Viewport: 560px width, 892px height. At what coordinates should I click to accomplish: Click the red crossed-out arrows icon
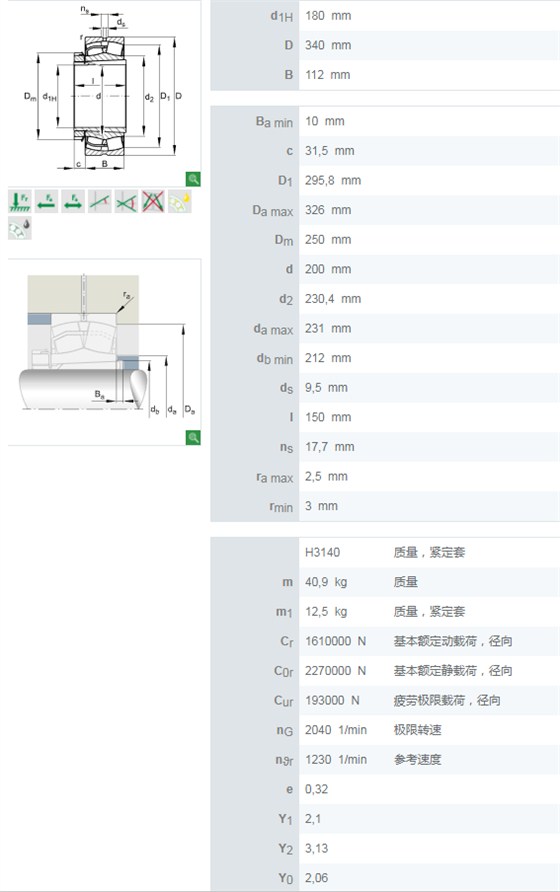[x=153, y=201]
